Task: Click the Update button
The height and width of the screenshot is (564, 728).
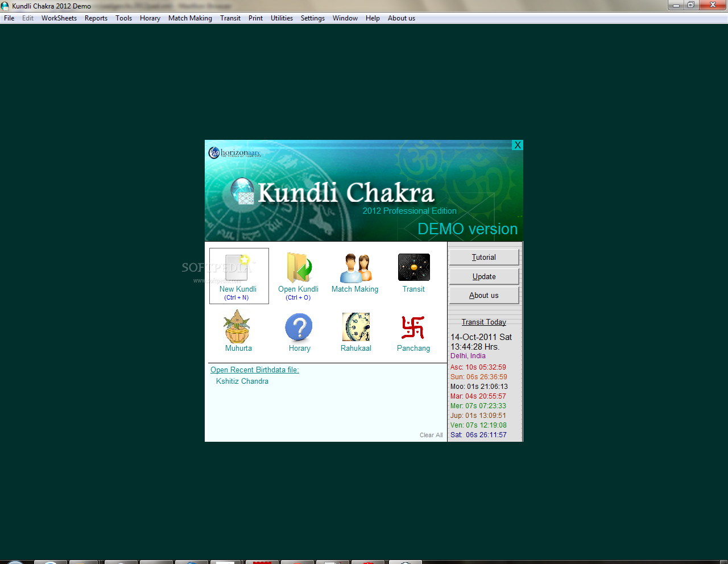Action: [484, 276]
